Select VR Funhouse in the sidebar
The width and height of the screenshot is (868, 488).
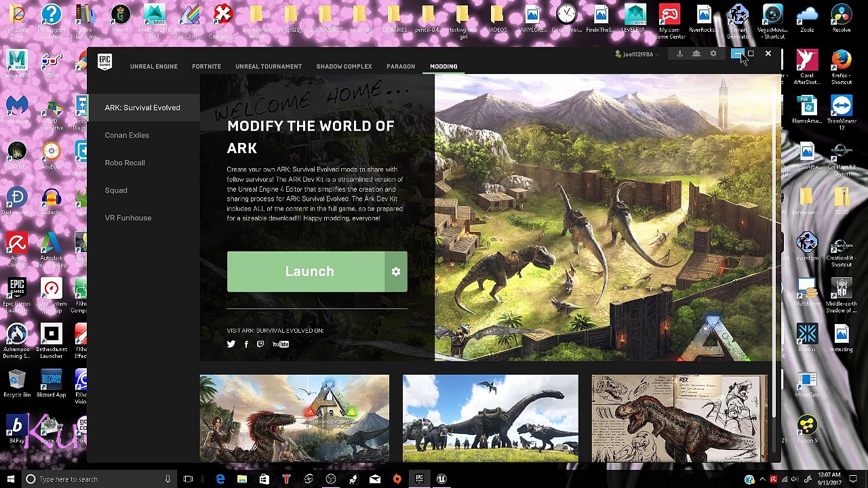pyautogui.click(x=128, y=218)
